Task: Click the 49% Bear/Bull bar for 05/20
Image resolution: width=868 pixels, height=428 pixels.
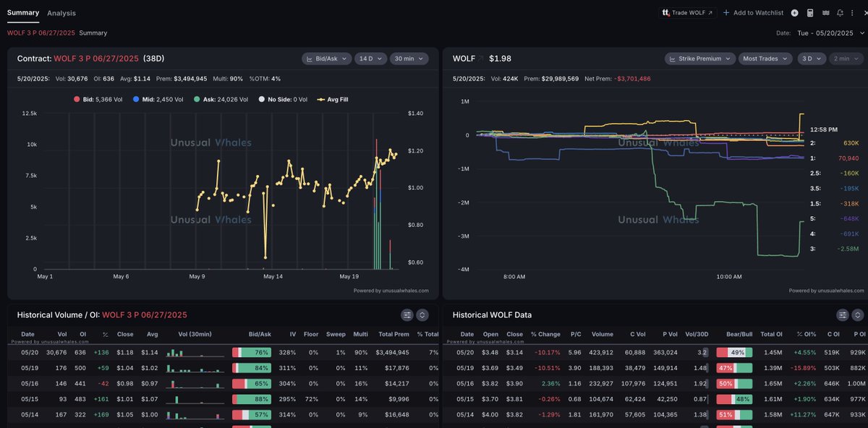Action: pyautogui.click(x=734, y=353)
